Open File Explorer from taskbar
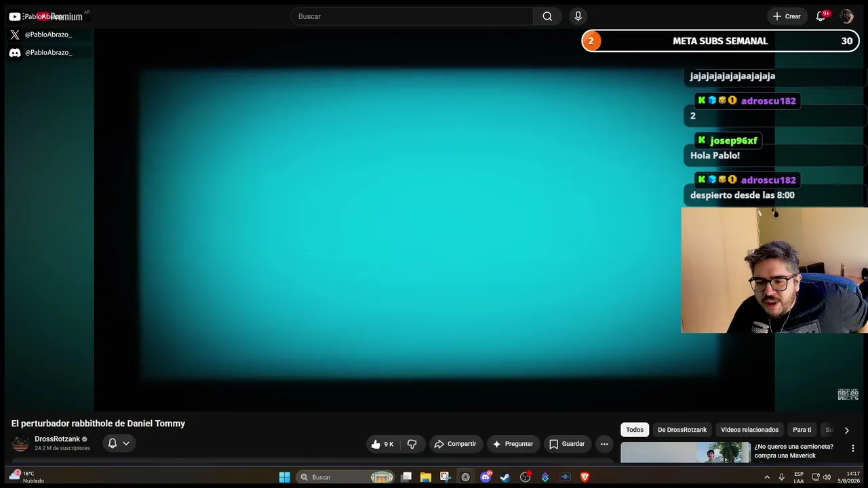Viewport: 868px width, 488px height. point(426,477)
